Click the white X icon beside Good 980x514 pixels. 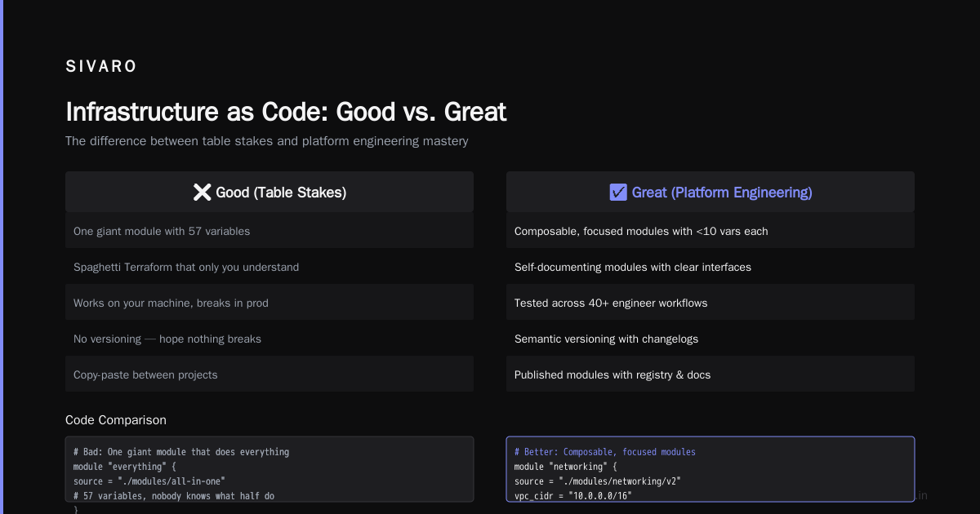click(x=202, y=192)
